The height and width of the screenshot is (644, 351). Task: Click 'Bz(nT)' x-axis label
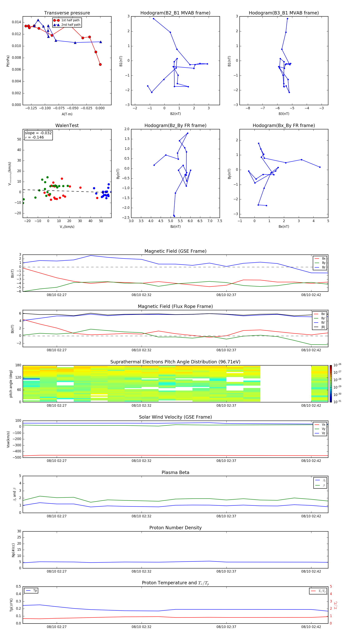(x=175, y=227)
